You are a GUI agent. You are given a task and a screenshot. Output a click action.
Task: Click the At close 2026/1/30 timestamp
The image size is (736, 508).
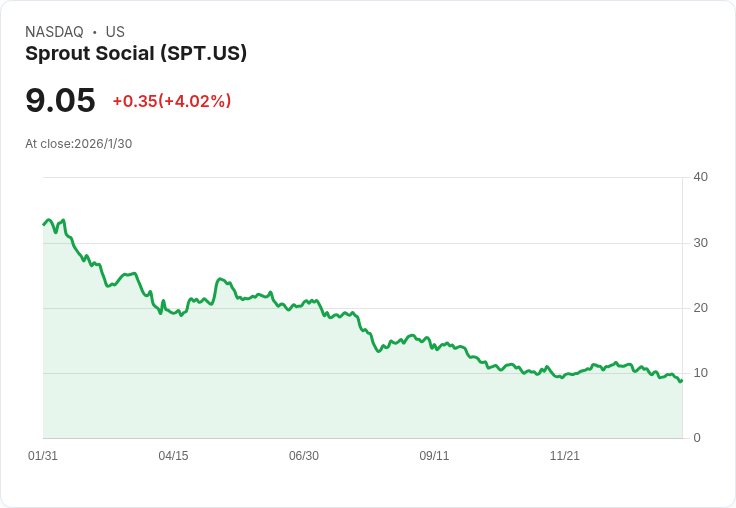click(x=78, y=144)
